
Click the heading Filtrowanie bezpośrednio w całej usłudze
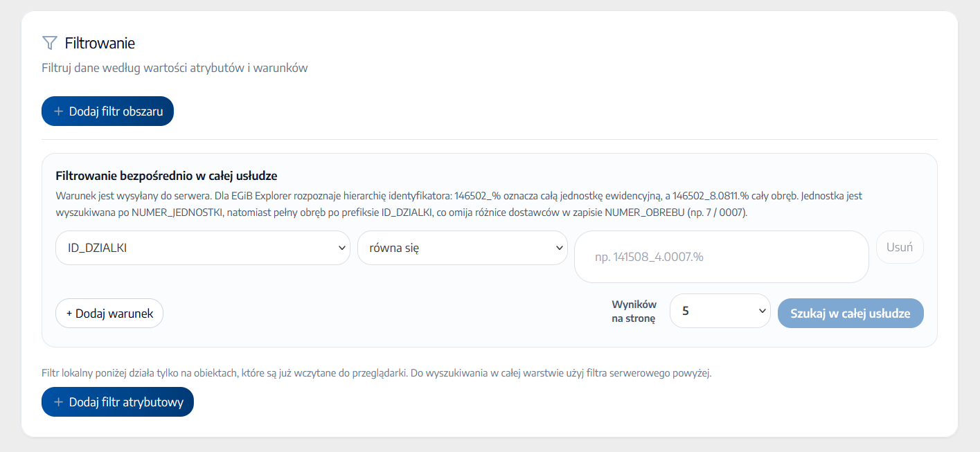[166, 176]
